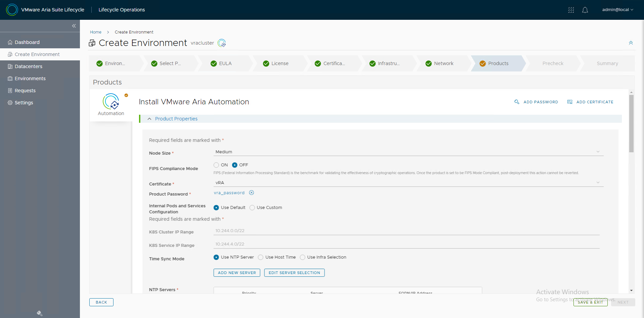Open the applications grid icon

pyautogui.click(x=571, y=10)
